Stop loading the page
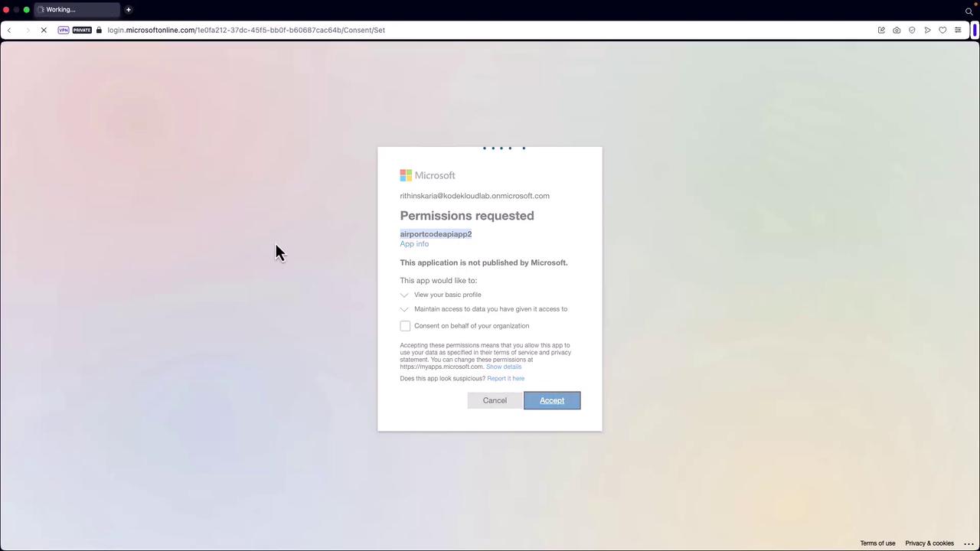Screen dimensions: 980x551 [x=44, y=30]
